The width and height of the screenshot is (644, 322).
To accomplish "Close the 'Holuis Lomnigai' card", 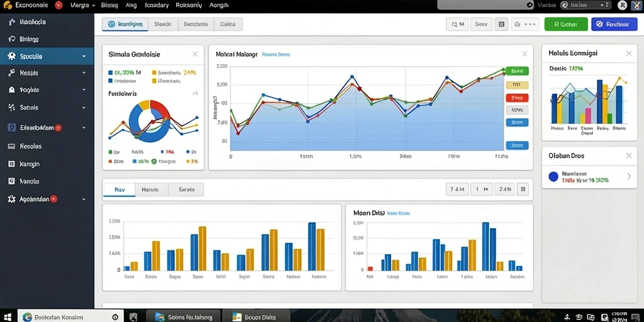I will 629,53.
